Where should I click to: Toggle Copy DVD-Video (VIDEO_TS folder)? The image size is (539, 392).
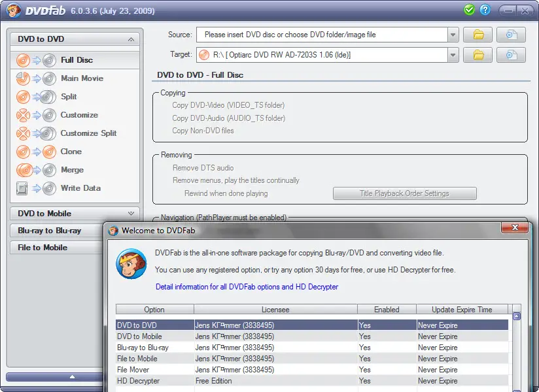click(228, 105)
